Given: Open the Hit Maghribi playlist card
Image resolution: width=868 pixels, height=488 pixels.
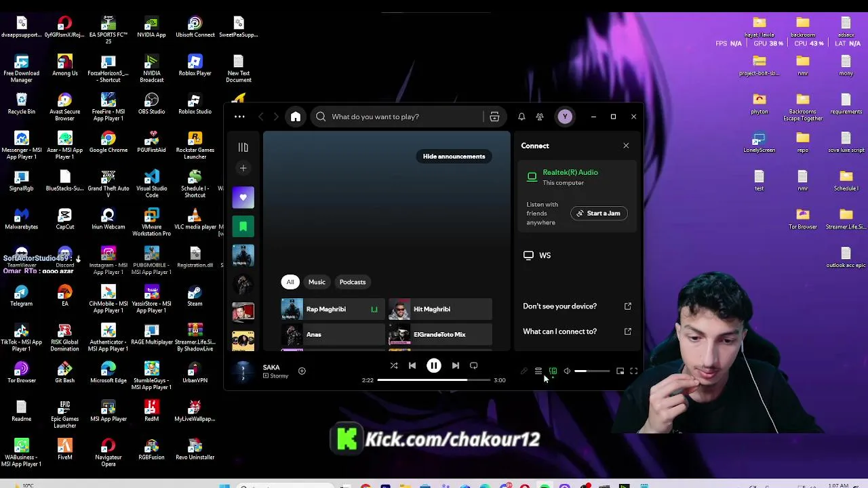Looking at the screenshot, I should click(440, 309).
